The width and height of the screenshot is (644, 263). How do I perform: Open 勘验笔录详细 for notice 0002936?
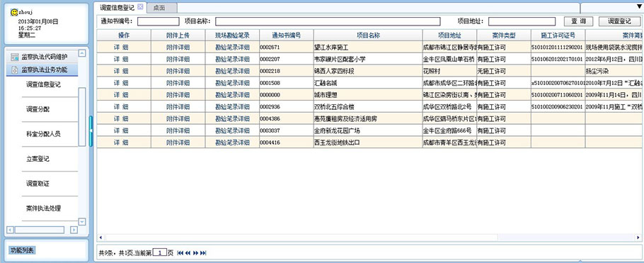click(232, 107)
